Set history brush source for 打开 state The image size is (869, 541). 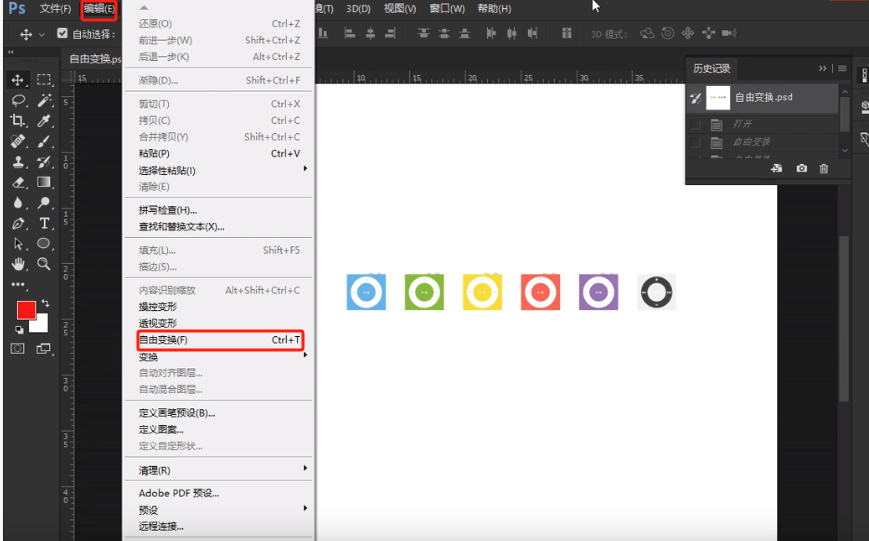point(696,125)
